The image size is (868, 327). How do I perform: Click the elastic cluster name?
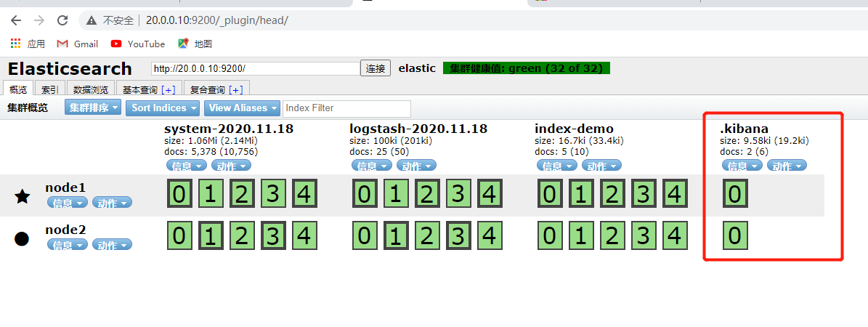point(417,68)
